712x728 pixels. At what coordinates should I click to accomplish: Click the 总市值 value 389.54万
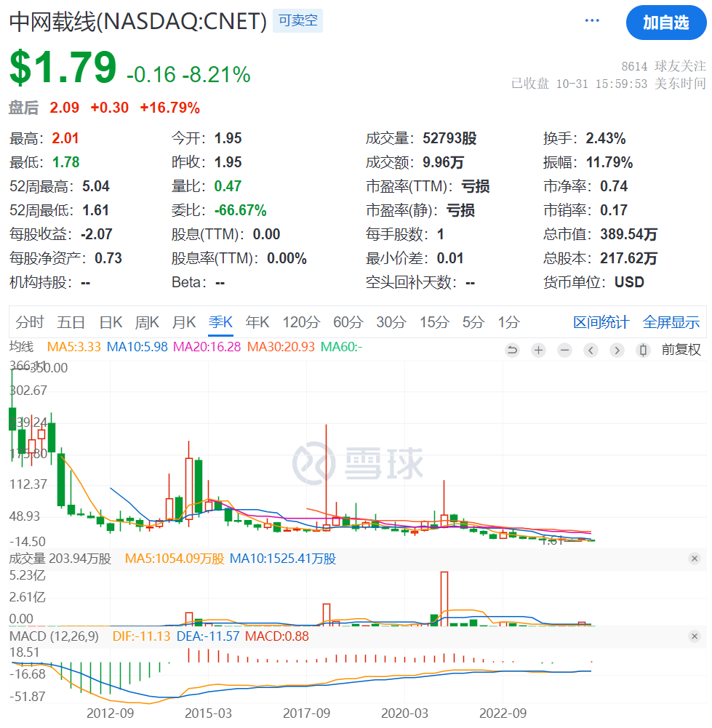tap(629, 234)
